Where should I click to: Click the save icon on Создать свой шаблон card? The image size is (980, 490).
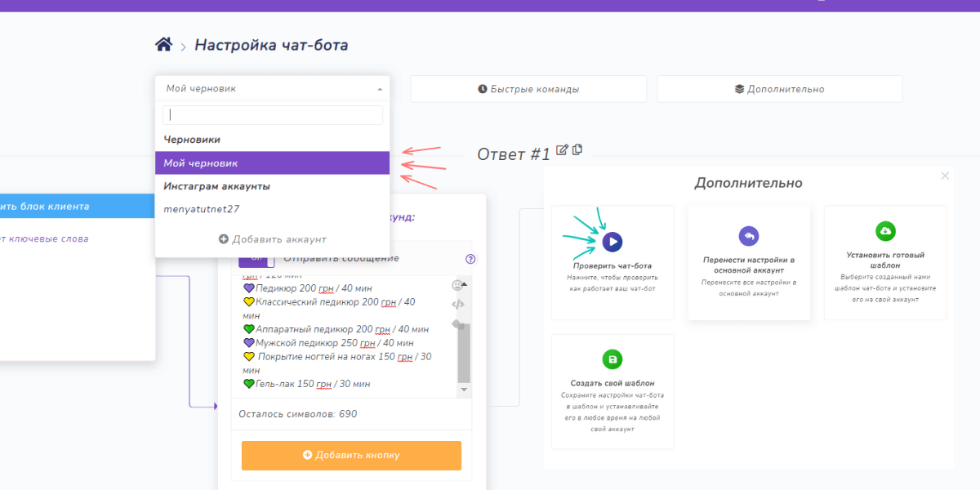(612, 359)
